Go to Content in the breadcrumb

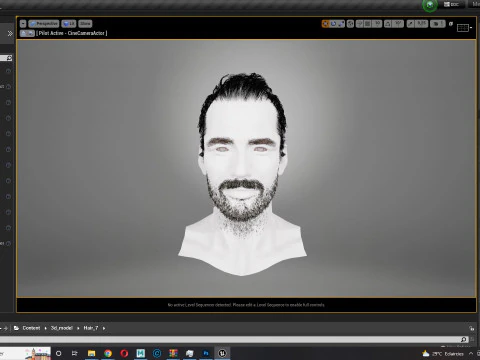31,328
